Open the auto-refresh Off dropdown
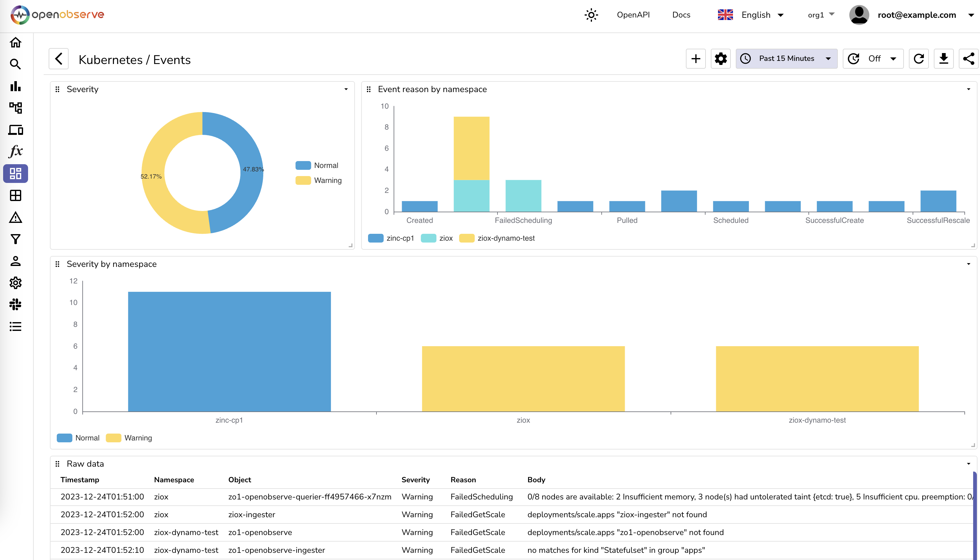This screenshot has height=560, width=980. (x=873, y=58)
